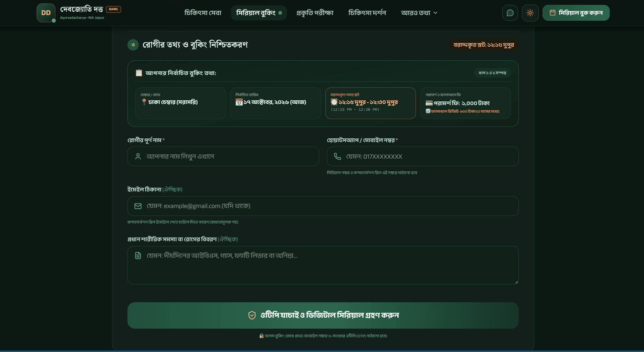Click card icon beside consultation fee
Image resolution: width=644 pixels, height=352 pixels.
pyautogui.click(x=429, y=103)
